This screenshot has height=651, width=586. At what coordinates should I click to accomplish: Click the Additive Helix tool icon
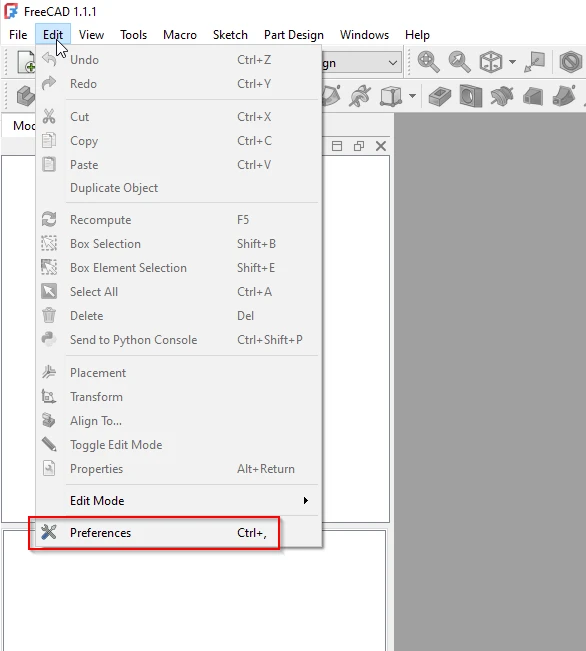tap(360, 96)
